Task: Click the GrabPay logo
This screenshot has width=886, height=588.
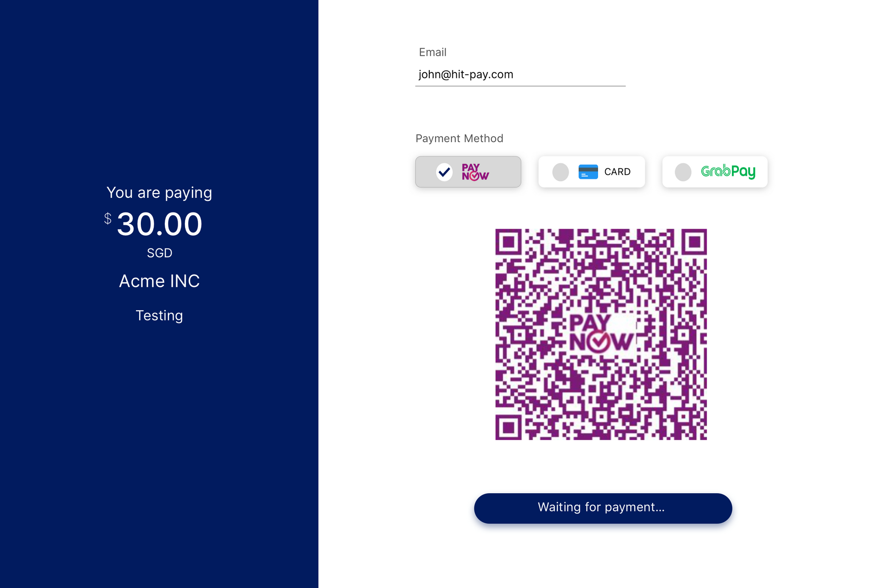Action: pos(728,171)
